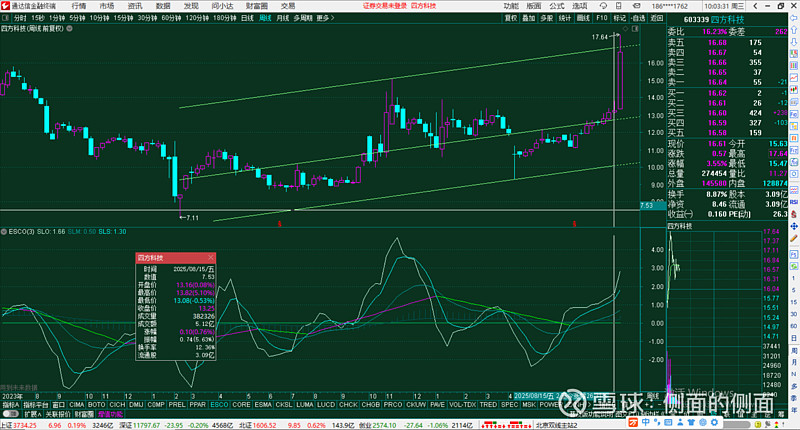Open the 财富圈 menu
The image size is (800, 430).
coord(257,6)
